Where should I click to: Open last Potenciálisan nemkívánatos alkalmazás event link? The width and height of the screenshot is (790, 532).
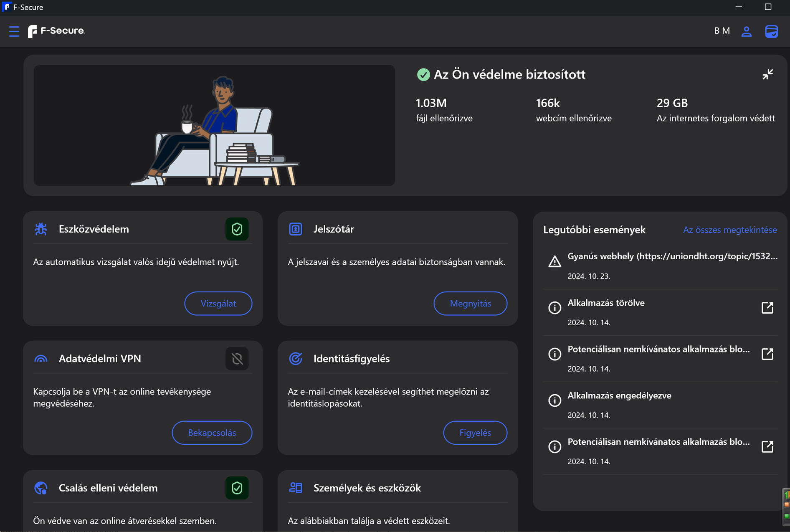[767, 446]
